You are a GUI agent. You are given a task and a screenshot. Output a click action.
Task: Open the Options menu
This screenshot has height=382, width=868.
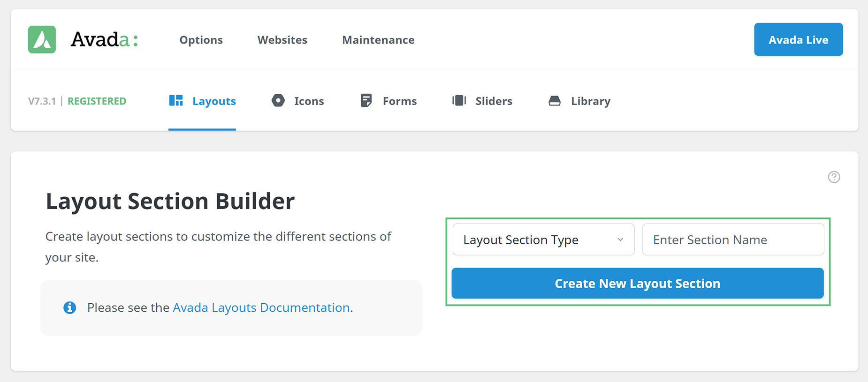[x=201, y=40]
